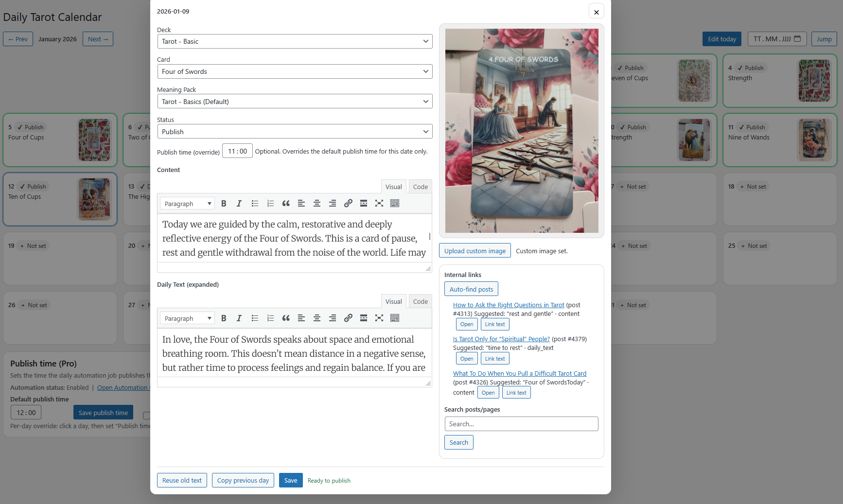843x504 pixels.
Task: Switch the Daily Text editor to Visual tab
Action: tap(393, 301)
